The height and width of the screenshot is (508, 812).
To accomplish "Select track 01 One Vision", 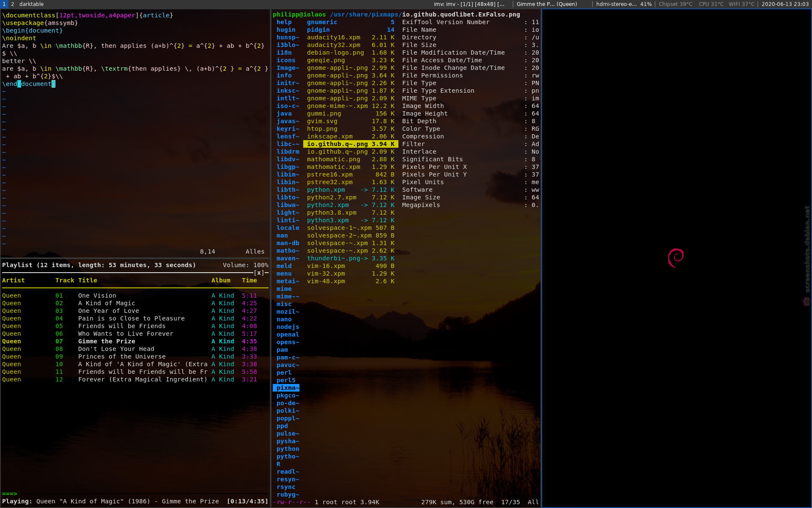I will point(135,295).
